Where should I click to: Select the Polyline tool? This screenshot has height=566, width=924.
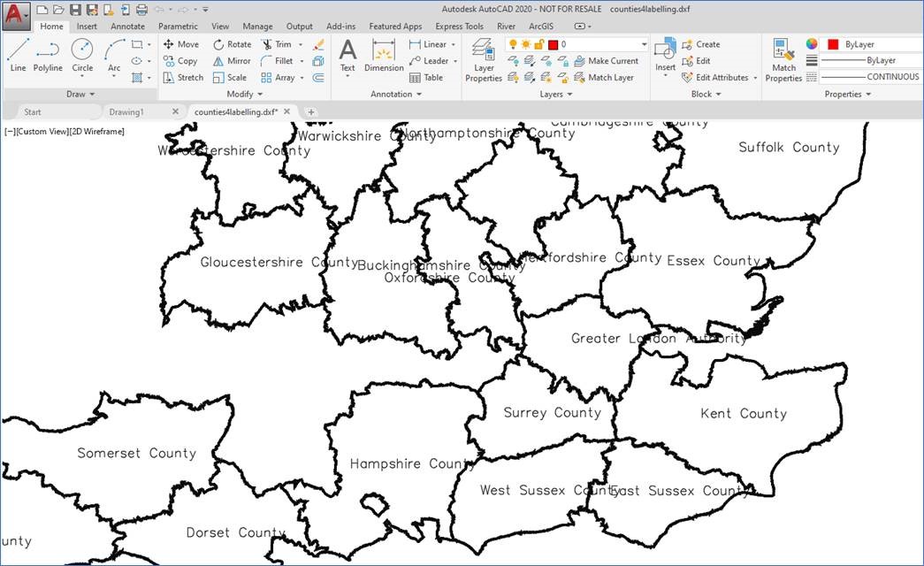[x=48, y=56]
